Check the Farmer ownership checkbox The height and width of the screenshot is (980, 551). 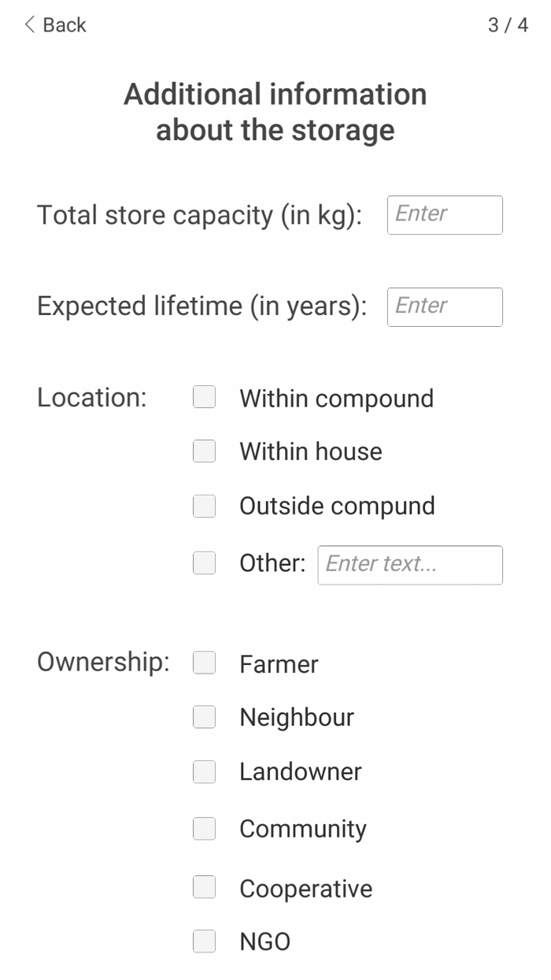pos(204,663)
